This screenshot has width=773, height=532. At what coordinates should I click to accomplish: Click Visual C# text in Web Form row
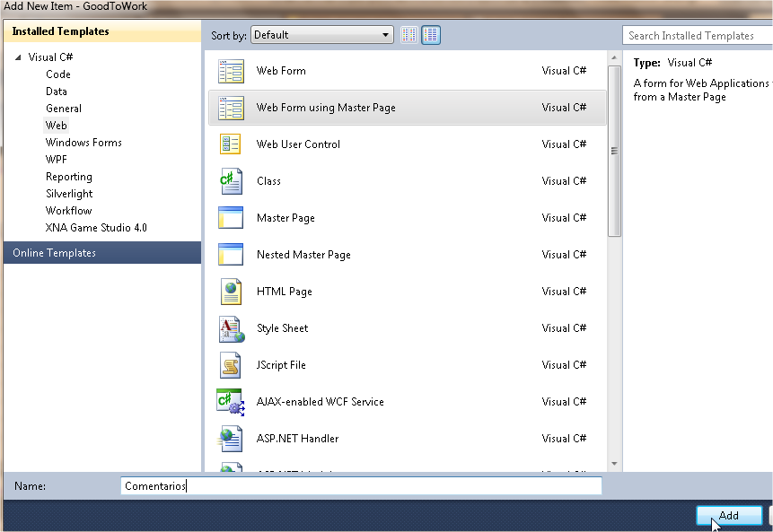coord(564,71)
